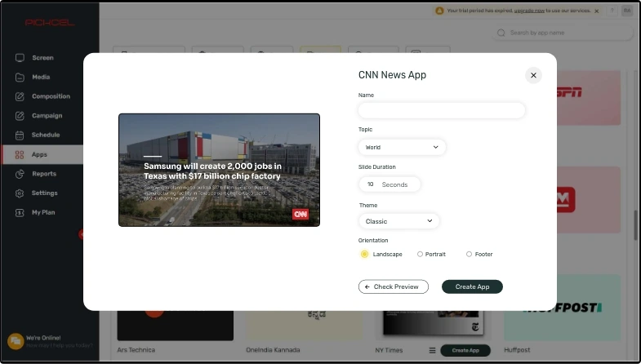Open the We're Online chat bubble
Screen dimensions: 641x364
[16, 341]
